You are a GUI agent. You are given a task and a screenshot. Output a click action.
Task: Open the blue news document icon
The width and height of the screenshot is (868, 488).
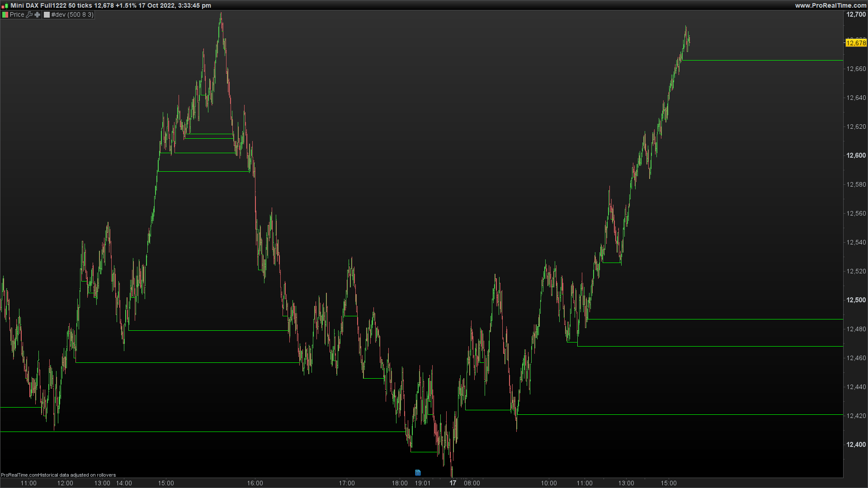point(418,473)
